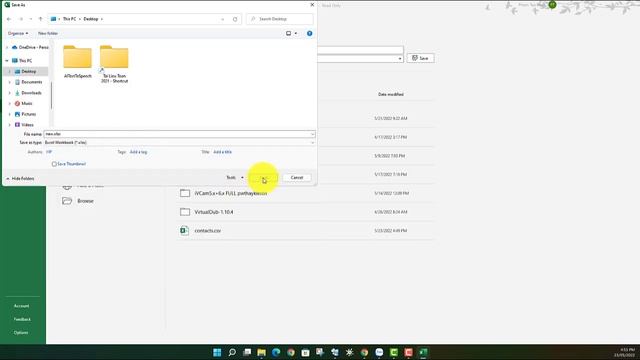This screenshot has height=360, width=640.
Task: Open Options in Excel sidebar
Action: (21, 333)
